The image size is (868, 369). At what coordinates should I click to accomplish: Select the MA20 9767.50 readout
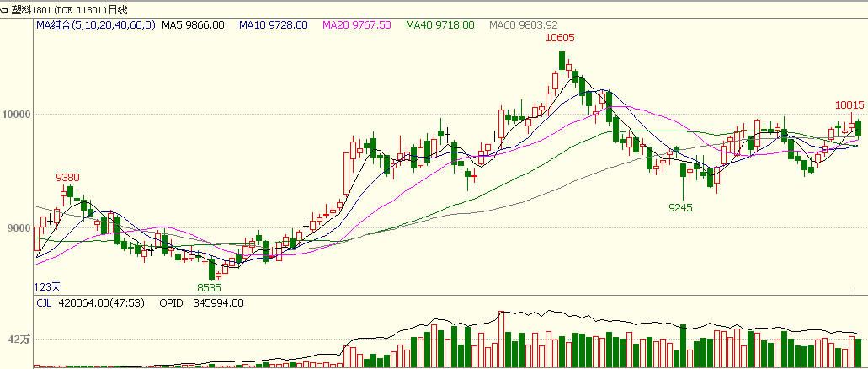tap(357, 25)
